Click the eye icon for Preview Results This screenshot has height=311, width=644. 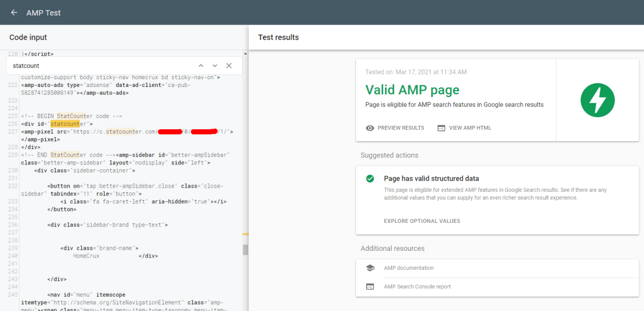[x=370, y=128]
